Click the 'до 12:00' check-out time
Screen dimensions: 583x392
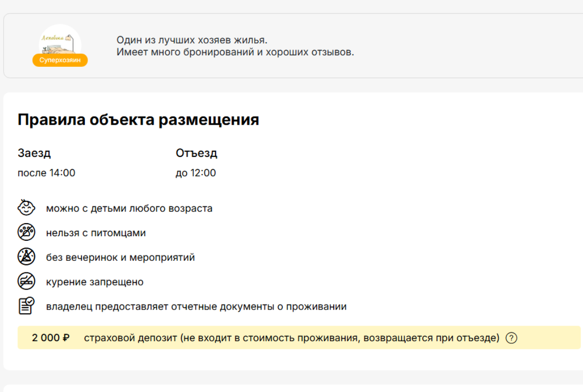pos(196,173)
